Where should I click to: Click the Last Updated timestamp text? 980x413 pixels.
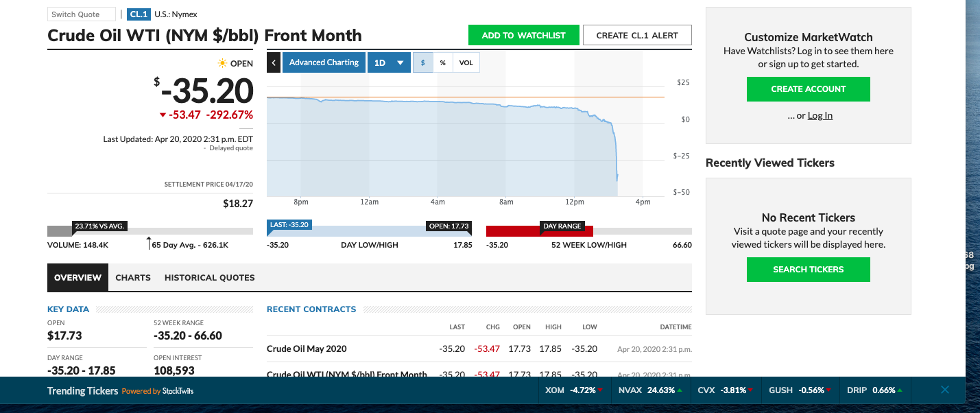(x=178, y=139)
